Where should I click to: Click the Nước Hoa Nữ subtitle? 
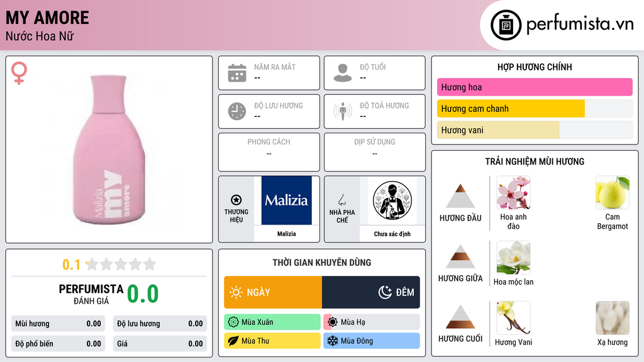point(40,36)
